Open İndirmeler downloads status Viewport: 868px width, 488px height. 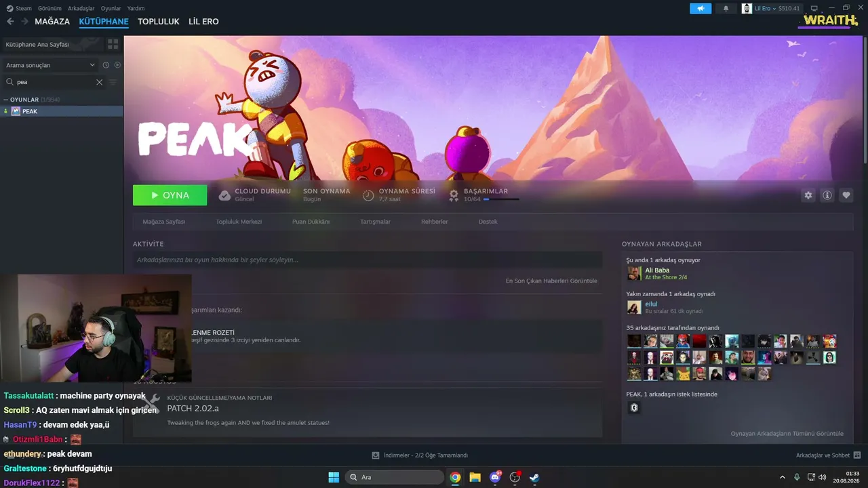pos(420,455)
